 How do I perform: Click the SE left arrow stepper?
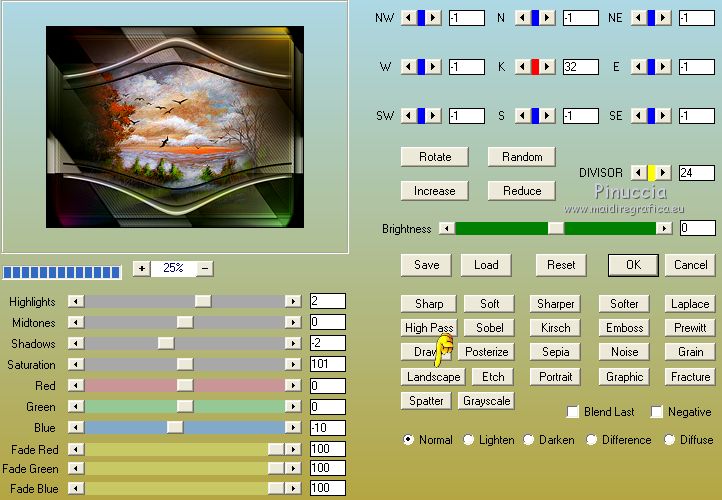point(638,116)
